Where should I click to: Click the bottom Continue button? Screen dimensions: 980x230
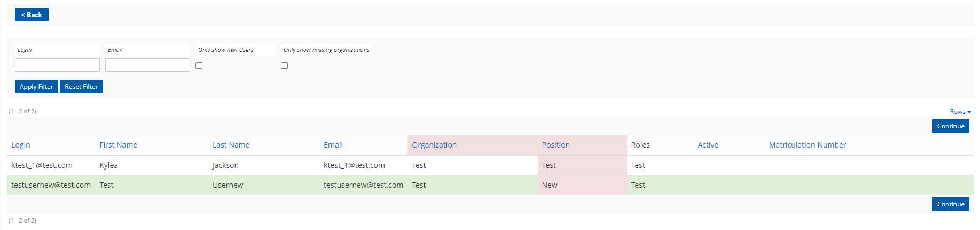click(x=951, y=204)
